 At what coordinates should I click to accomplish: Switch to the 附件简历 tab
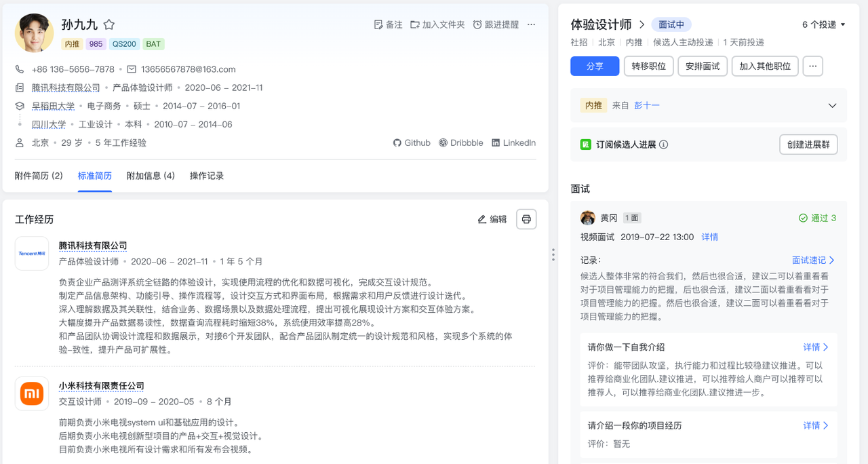39,175
